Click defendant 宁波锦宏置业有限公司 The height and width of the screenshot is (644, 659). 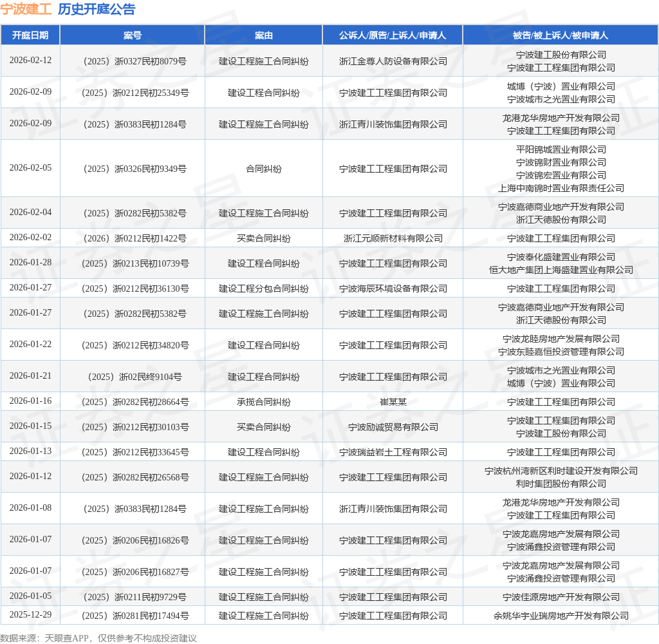click(561, 175)
